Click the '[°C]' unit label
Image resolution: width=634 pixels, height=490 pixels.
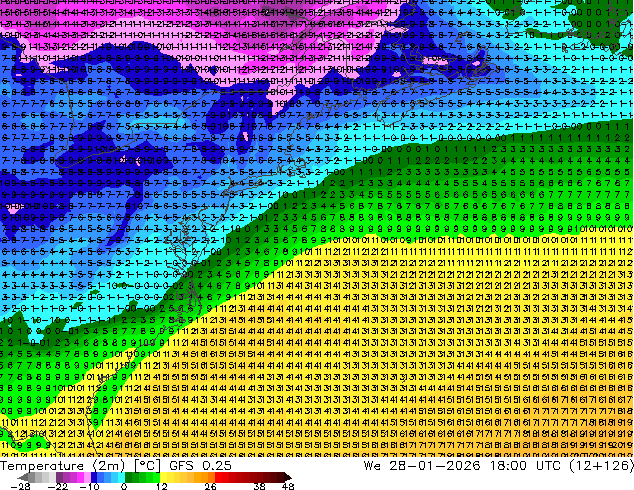coord(148,466)
